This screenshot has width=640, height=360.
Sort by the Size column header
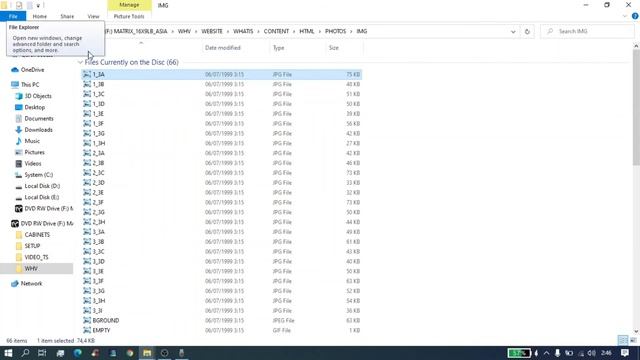click(x=334, y=48)
